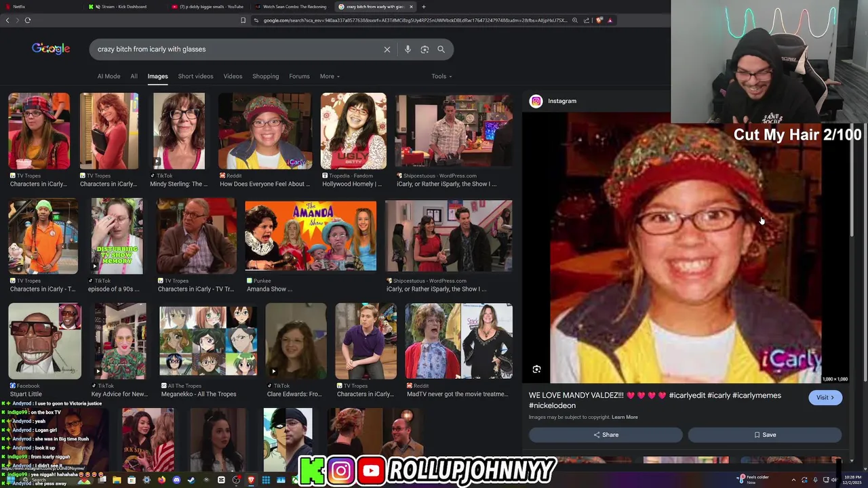The image size is (868, 488).
Task: Open WE LOVE MANDY VALDEZ caption link
Action: [655, 401]
